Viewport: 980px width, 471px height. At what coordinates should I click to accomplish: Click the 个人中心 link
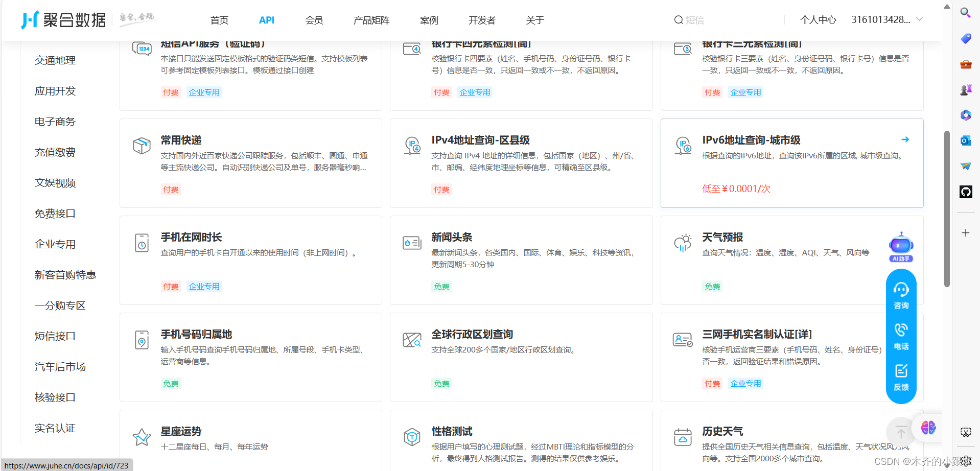(x=818, y=19)
